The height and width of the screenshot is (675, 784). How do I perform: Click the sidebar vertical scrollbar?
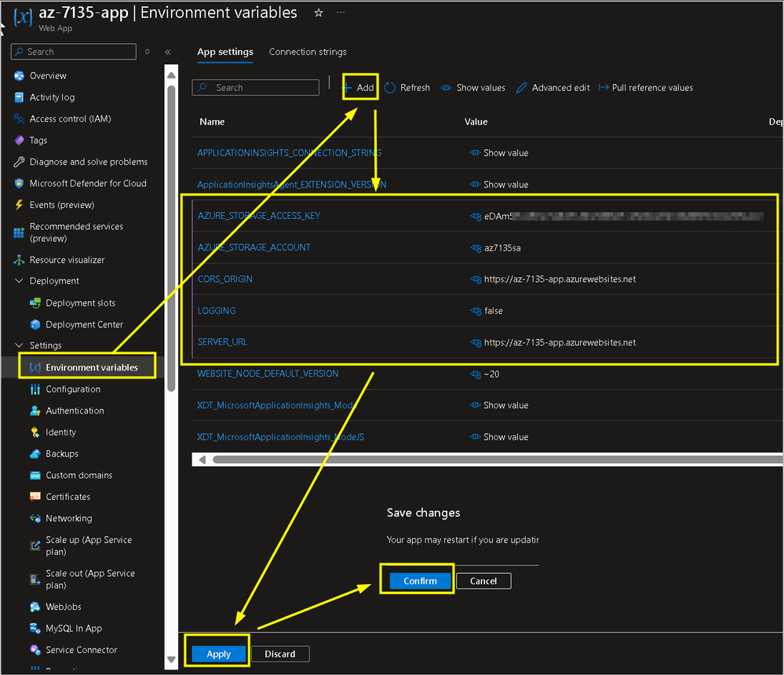click(171, 238)
